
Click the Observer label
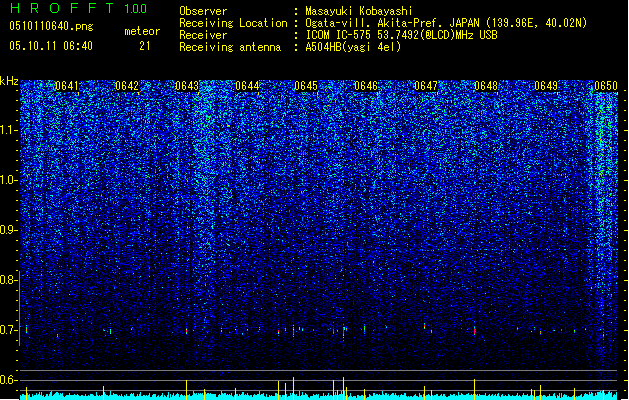(x=203, y=11)
